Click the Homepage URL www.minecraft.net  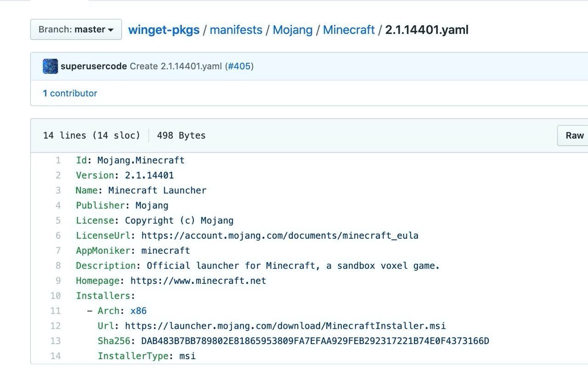pos(198,281)
